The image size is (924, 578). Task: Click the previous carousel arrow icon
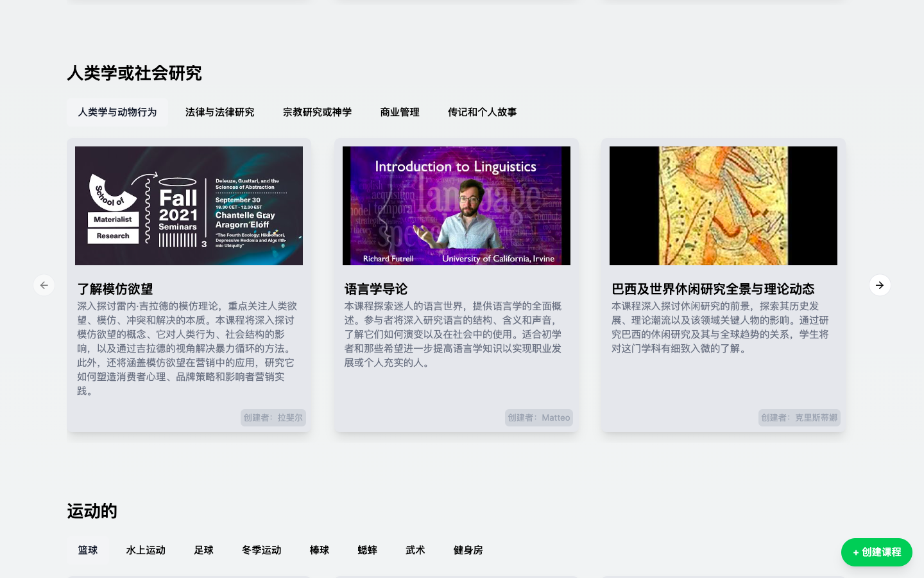click(x=44, y=285)
